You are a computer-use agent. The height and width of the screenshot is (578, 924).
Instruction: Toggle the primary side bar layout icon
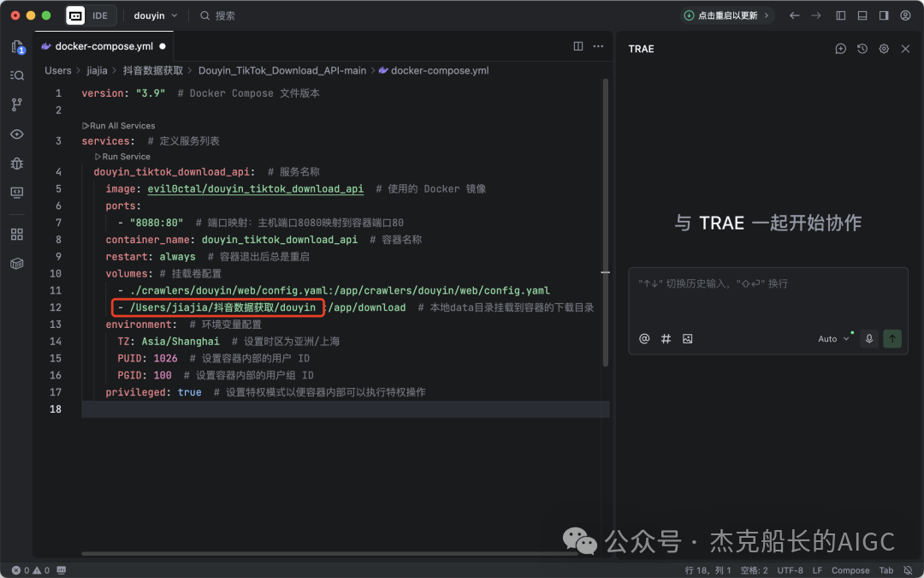click(841, 16)
